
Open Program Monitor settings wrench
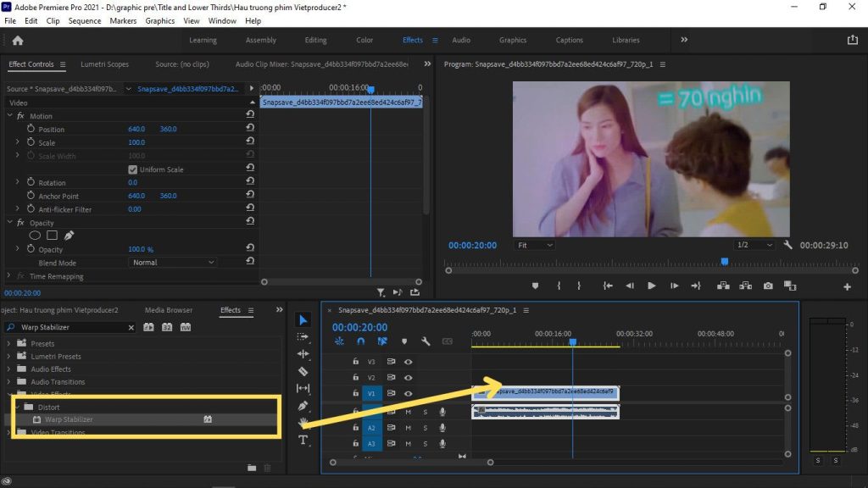pyautogui.click(x=787, y=245)
